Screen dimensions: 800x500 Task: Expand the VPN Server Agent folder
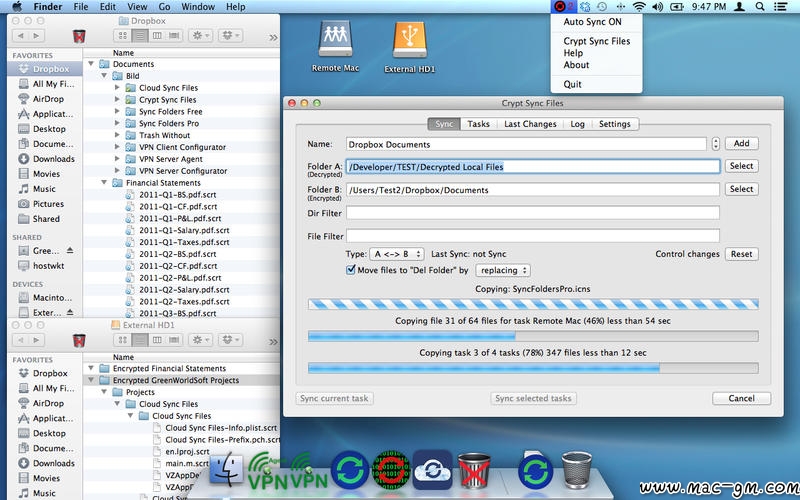pyautogui.click(x=117, y=159)
